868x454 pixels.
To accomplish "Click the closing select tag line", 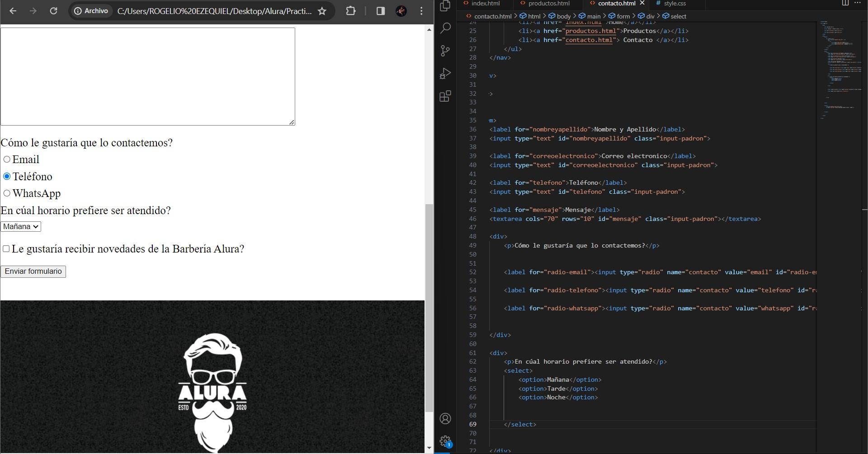I will 520,424.
